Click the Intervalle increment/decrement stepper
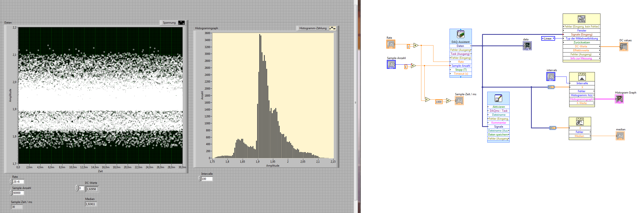Screen dimensions: 644x213 (200, 179)
